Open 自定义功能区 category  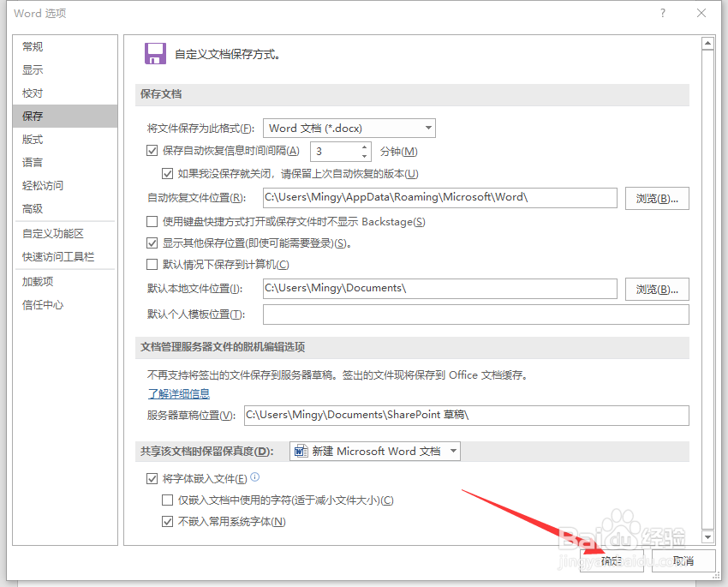pos(65,234)
